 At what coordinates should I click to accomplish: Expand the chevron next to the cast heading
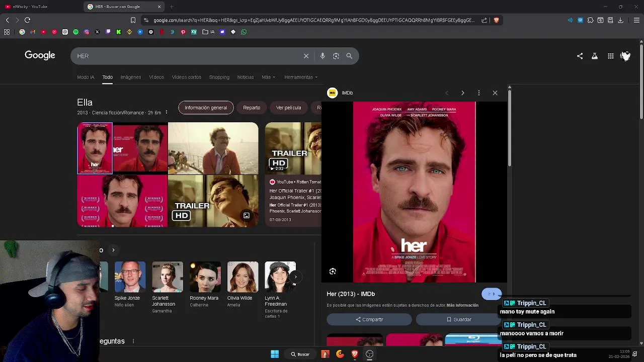[x=113, y=250]
